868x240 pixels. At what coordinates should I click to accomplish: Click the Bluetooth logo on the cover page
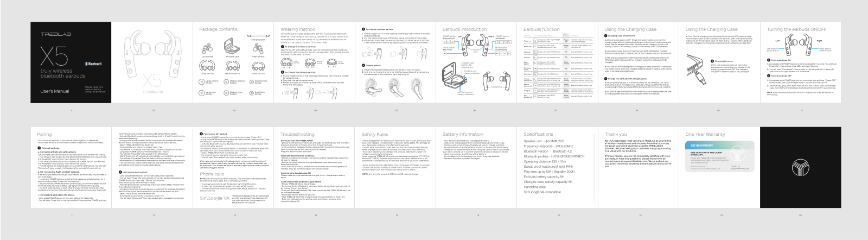click(x=94, y=64)
